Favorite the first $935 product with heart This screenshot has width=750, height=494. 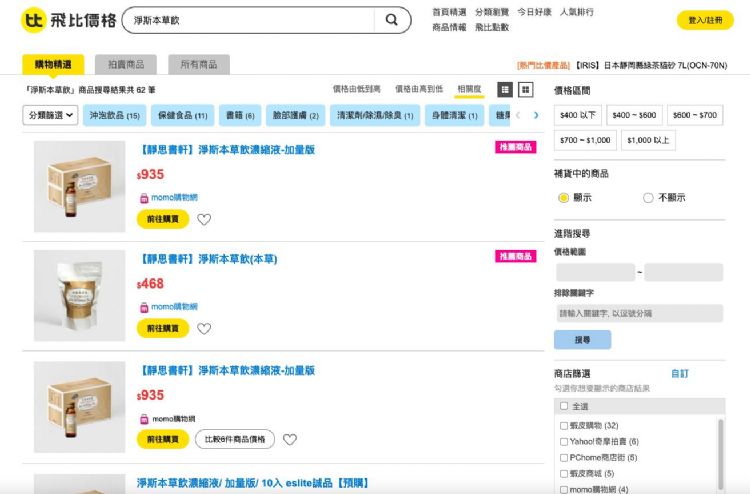204,220
